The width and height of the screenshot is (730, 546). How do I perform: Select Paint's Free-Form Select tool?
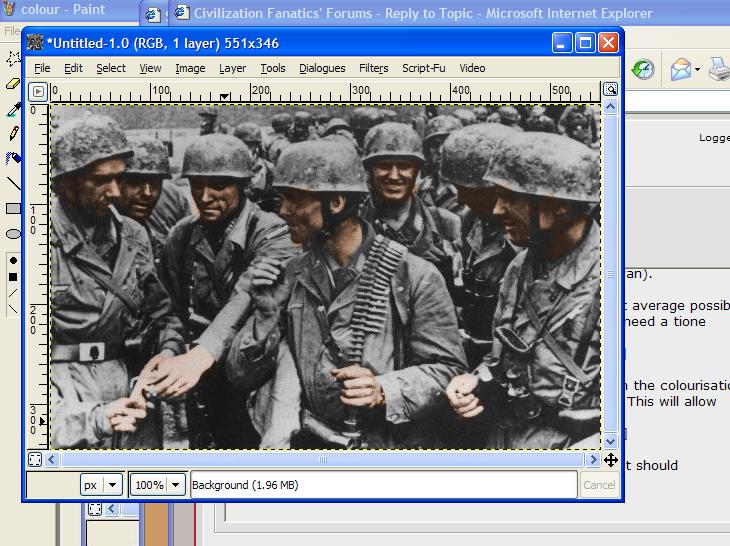coord(13,59)
